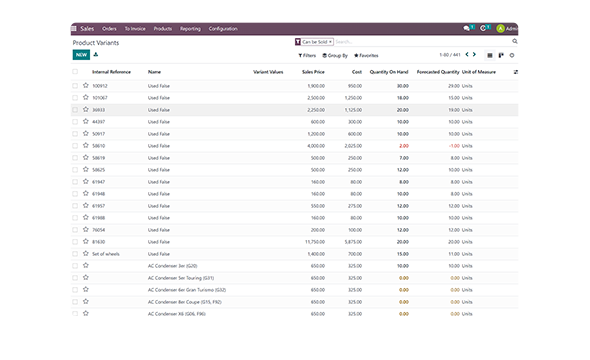Select row 58625 checkbox
The height and width of the screenshot is (360, 590).
point(75,170)
